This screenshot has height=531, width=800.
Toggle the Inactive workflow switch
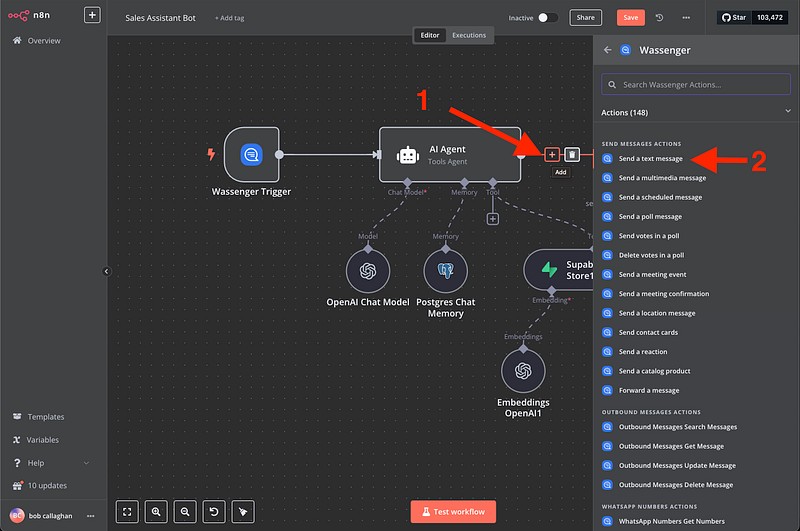click(548, 18)
